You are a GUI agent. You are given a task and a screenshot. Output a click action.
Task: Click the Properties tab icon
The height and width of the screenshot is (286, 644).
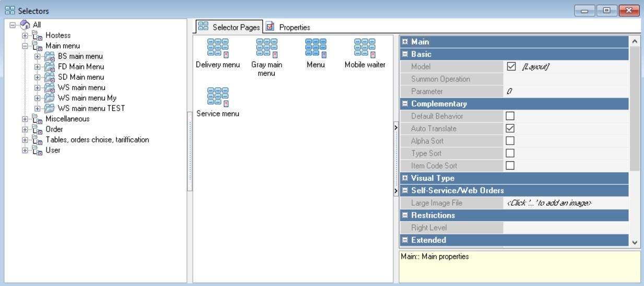(270, 27)
